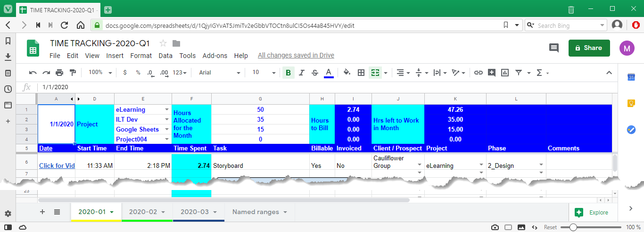The height and width of the screenshot is (232, 644).
Task: Toggle bold formatting
Action: 288,73
